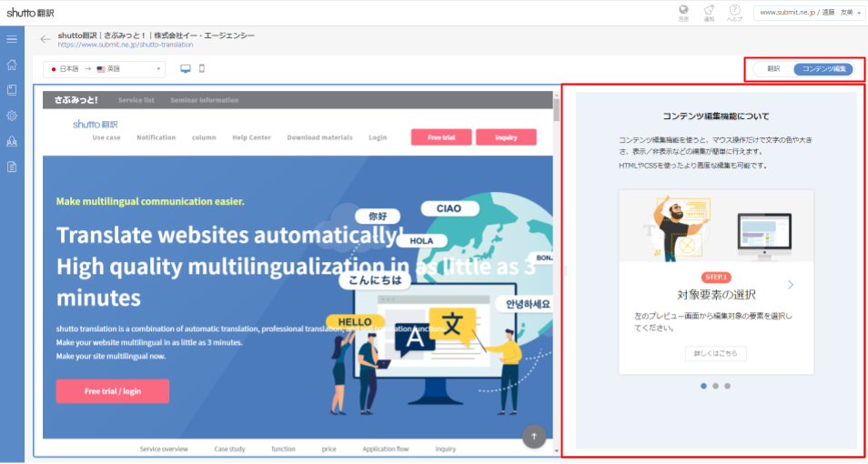Click the preview vertical scrollbar thumb
Screen dimensions: 868x464
[x=557, y=111]
